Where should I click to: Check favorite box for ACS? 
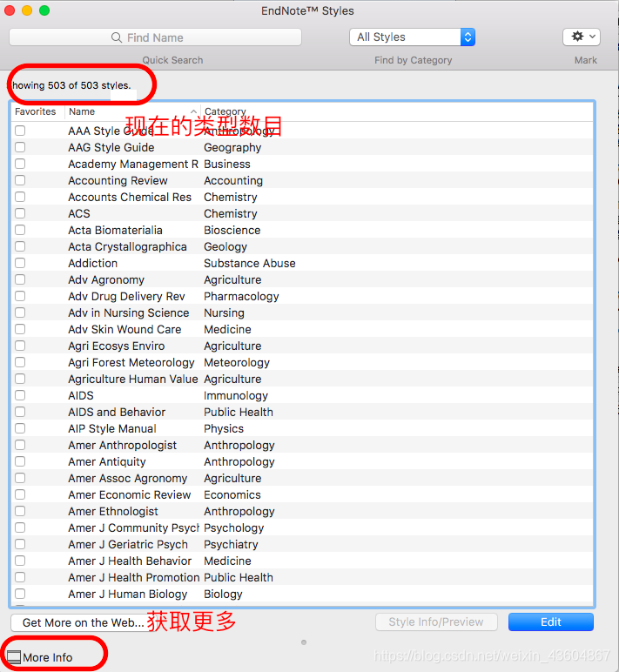[x=20, y=213]
